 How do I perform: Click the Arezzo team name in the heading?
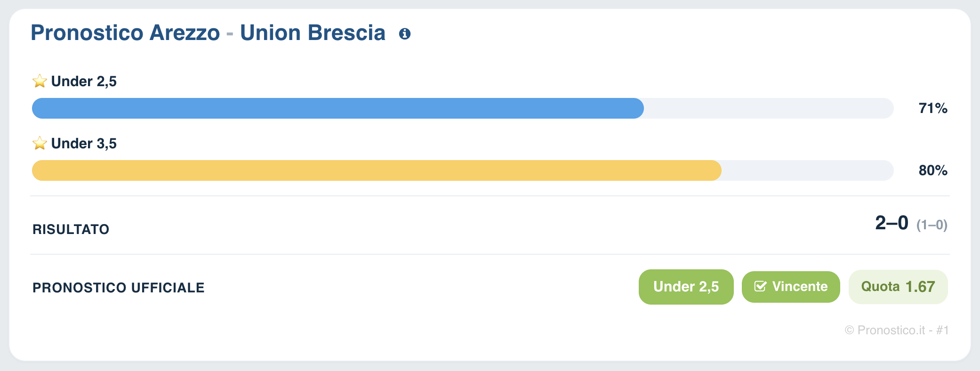tap(185, 33)
